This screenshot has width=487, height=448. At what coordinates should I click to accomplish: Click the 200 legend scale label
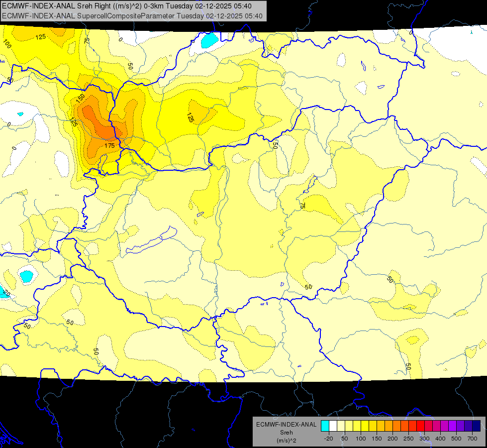point(392,439)
